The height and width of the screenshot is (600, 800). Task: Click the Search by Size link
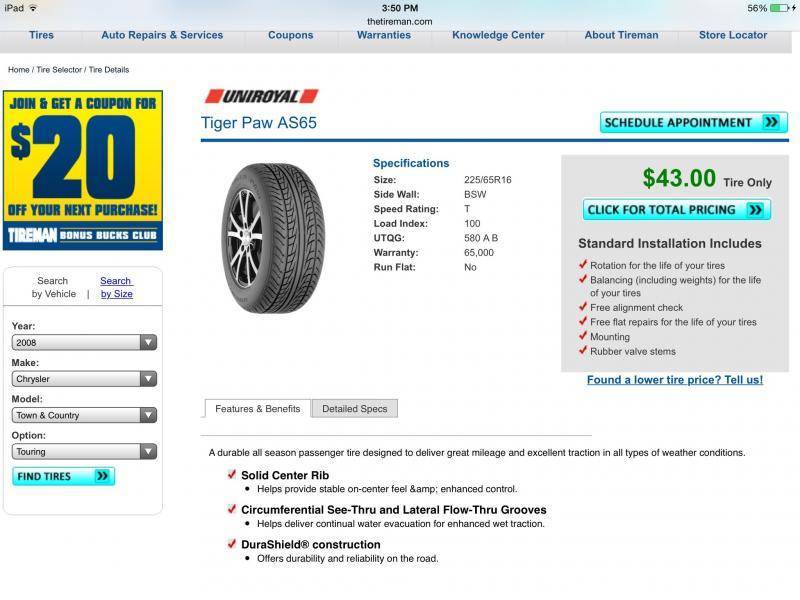(116, 287)
